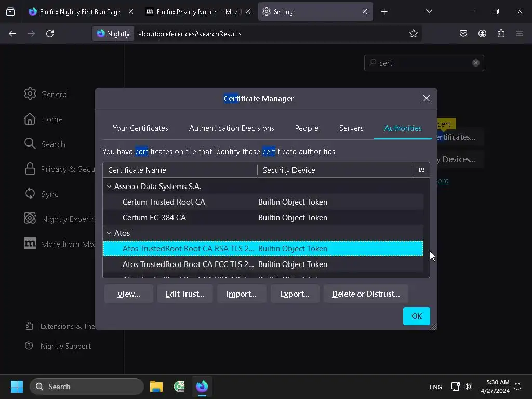Open the volume control in the tray
Image resolution: width=532 pixels, height=399 pixels.
(468, 387)
